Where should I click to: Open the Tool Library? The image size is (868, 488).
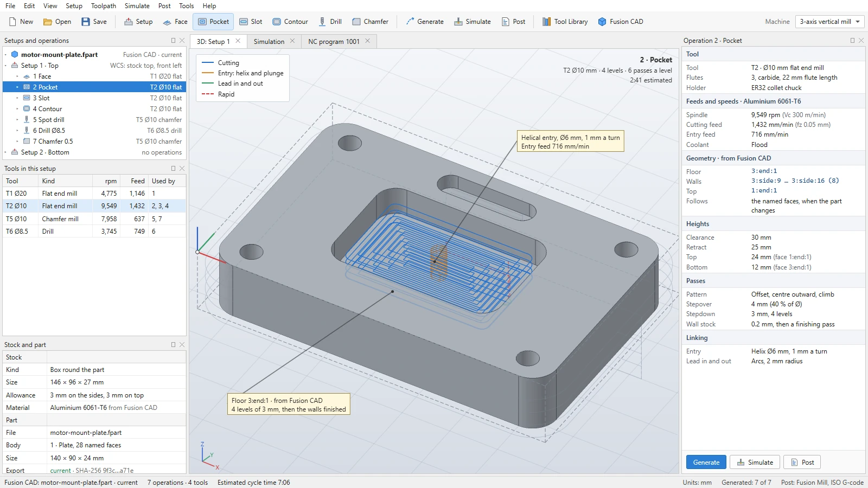pos(565,22)
